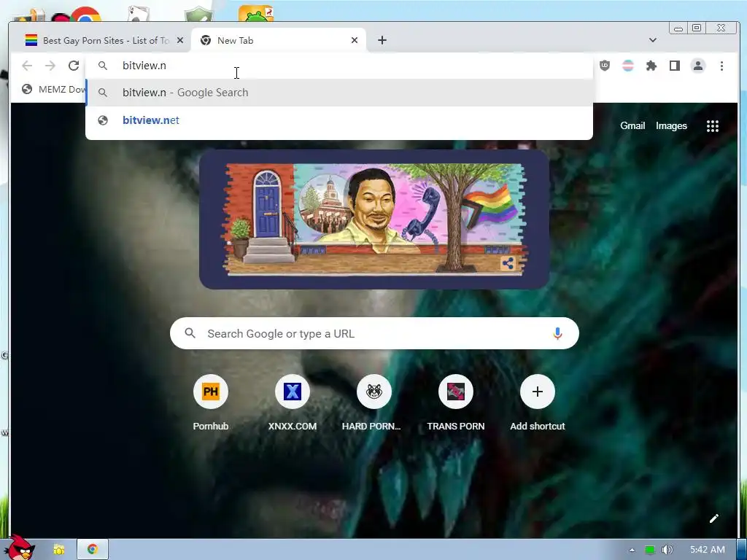Image resolution: width=747 pixels, height=560 pixels.
Task: Click the green network tray icon
Action: (x=650, y=550)
